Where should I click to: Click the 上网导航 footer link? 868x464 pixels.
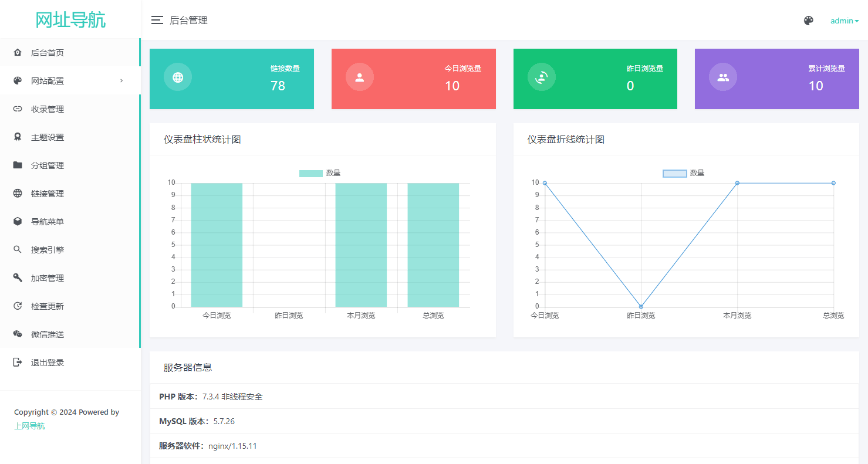coord(29,426)
